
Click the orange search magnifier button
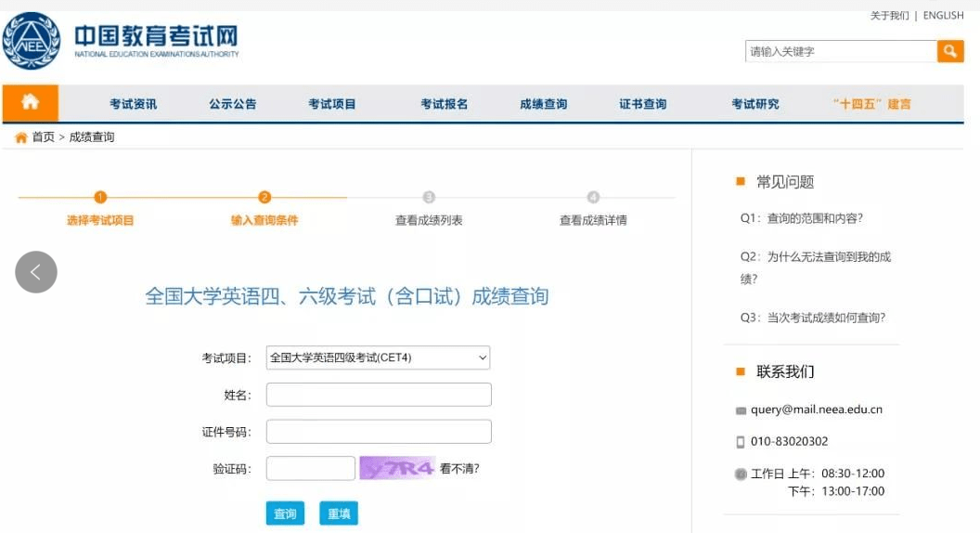coord(950,51)
